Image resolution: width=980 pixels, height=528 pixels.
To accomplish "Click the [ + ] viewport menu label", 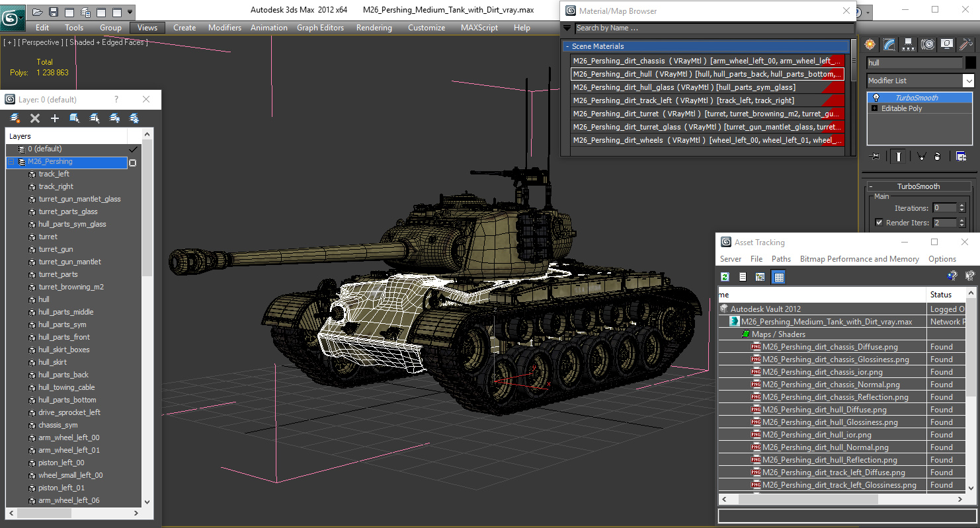I will [9, 42].
